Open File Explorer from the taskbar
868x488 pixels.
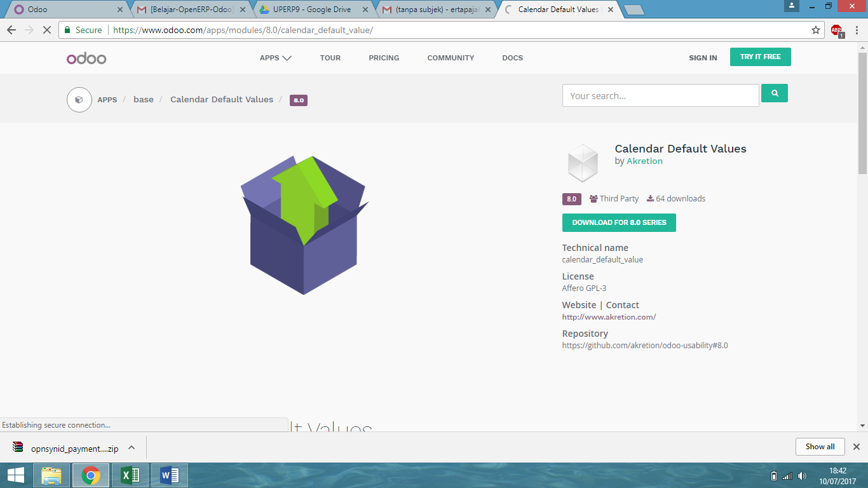(51, 475)
